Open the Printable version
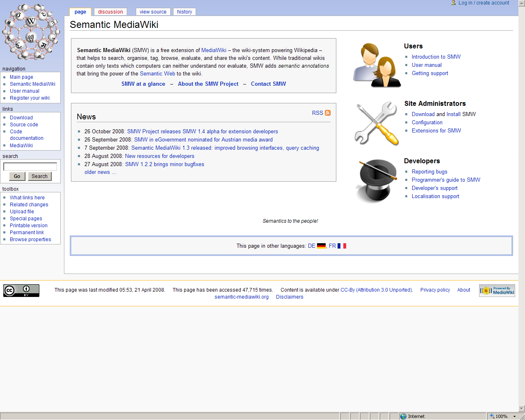Screen dimensions: 525x420 click(29, 226)
